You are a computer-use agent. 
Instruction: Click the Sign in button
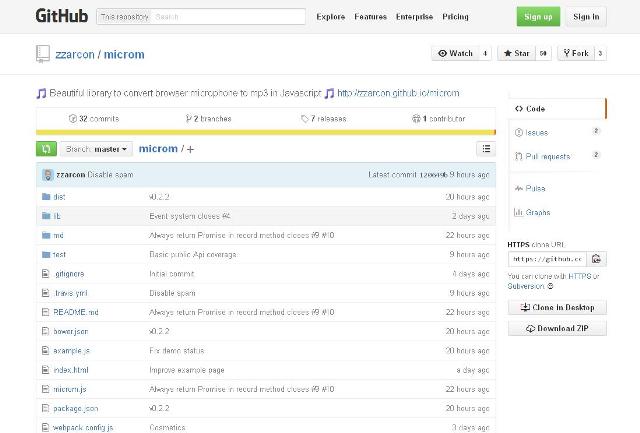pos(586,17)
